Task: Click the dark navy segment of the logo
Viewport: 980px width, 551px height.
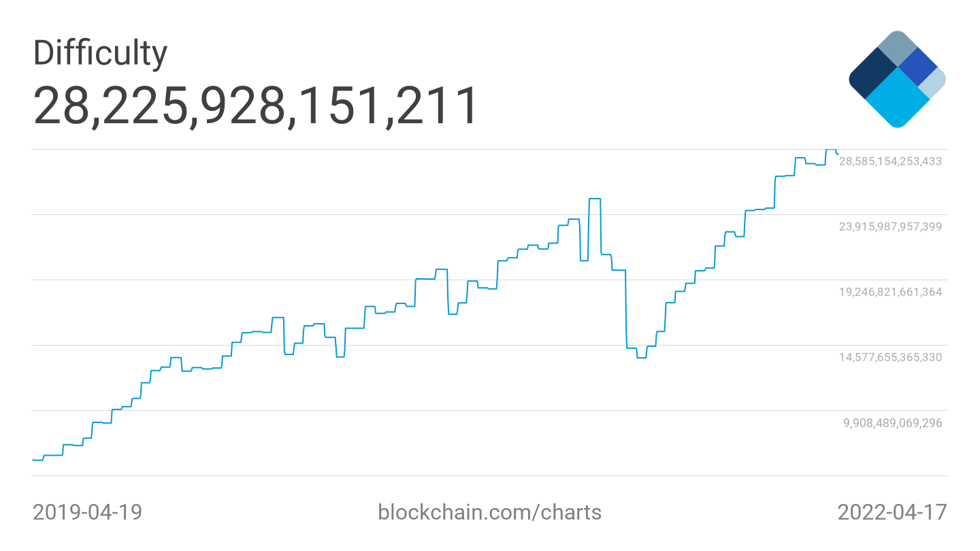Action: point(873,75)
